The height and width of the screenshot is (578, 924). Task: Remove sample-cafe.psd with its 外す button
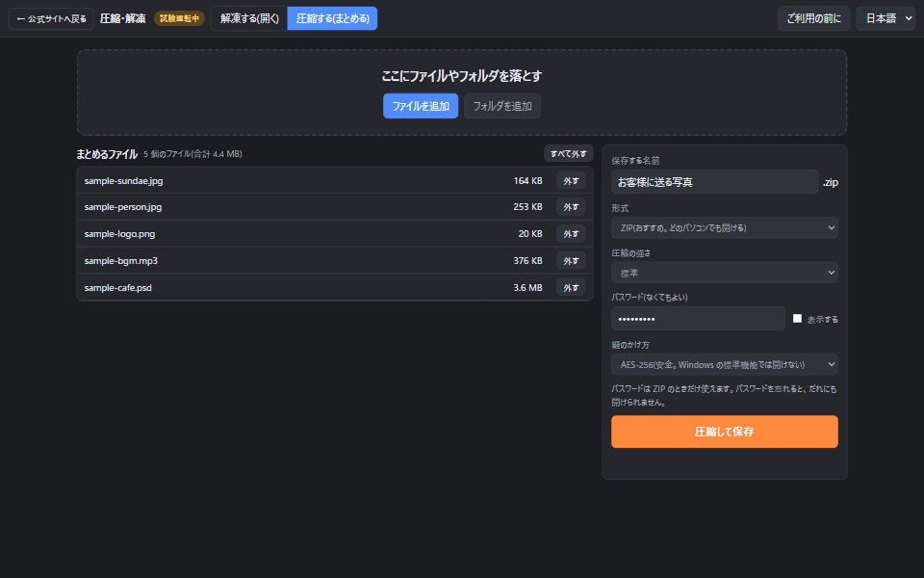[571, 288]
